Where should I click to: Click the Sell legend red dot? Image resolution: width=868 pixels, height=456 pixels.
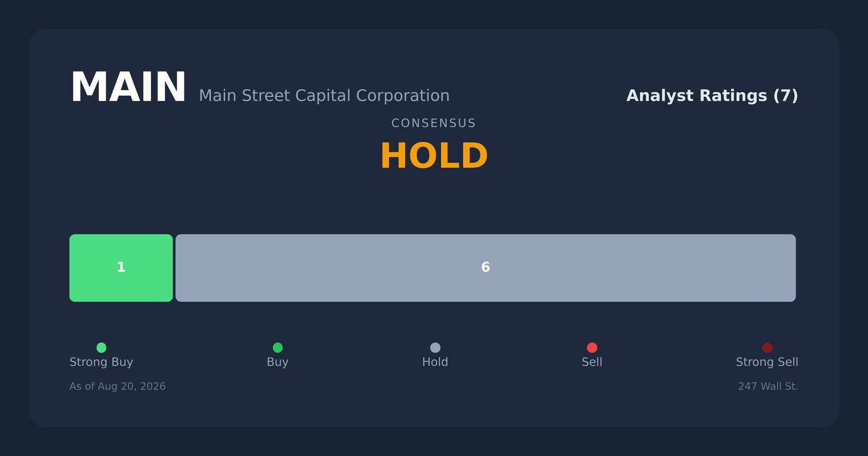592,347
